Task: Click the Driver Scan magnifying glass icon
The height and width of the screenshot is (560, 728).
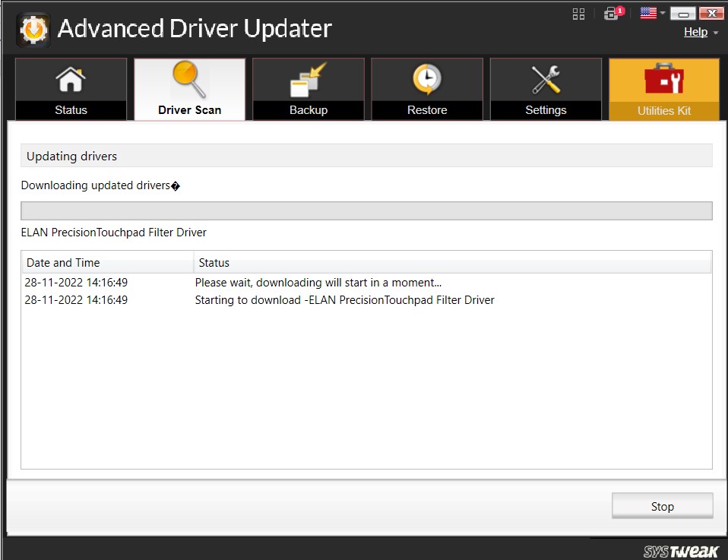Action: point(188,78)
